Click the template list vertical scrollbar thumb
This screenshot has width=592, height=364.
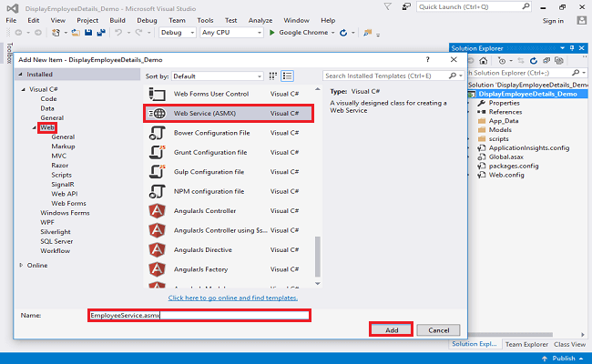(318, 257)
